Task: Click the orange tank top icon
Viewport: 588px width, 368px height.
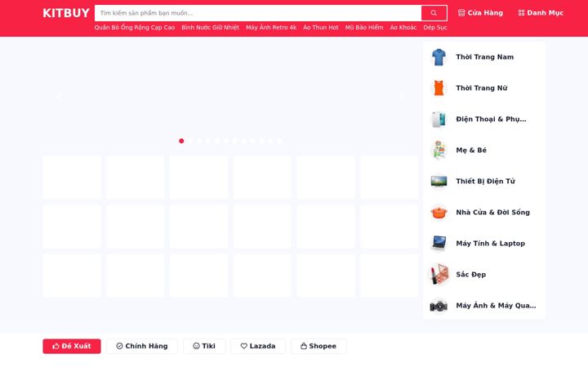Action: [x=439, y=88]
